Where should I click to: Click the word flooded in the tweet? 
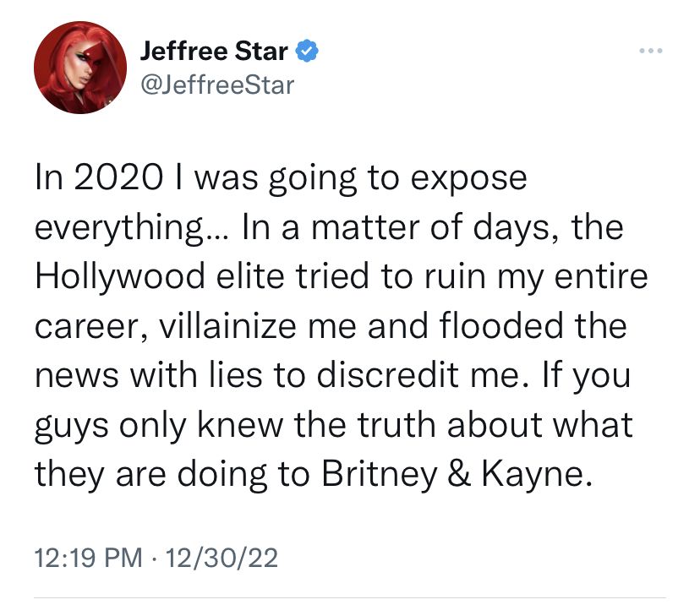point(501,325)
